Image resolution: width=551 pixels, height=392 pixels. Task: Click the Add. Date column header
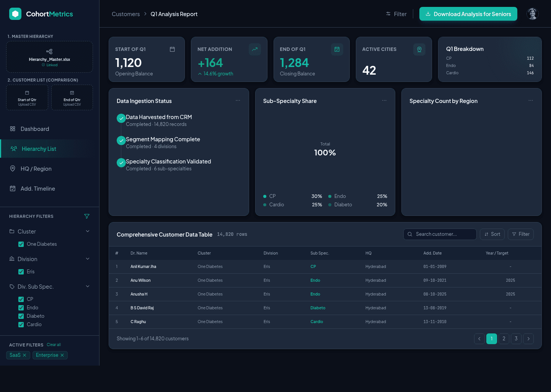pyautogui.click(x=432, y=253)
